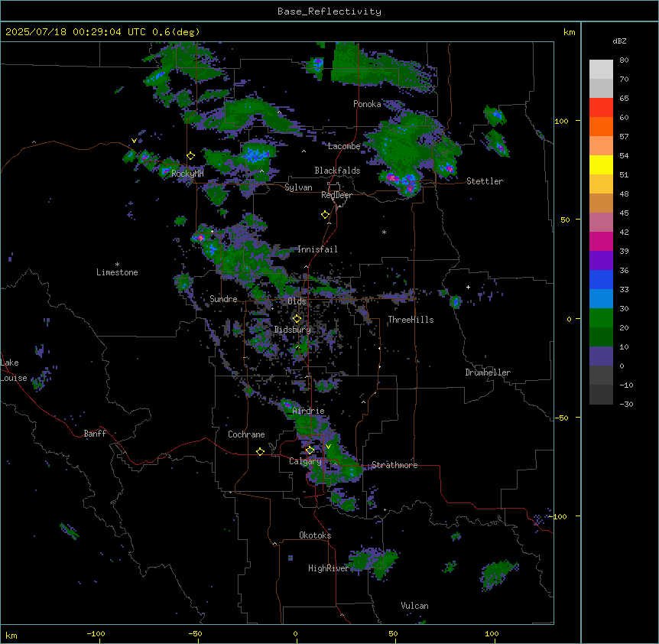Select the Vulcan label
The width and height of the screenshot is (659, 644).
pos(415,606)
